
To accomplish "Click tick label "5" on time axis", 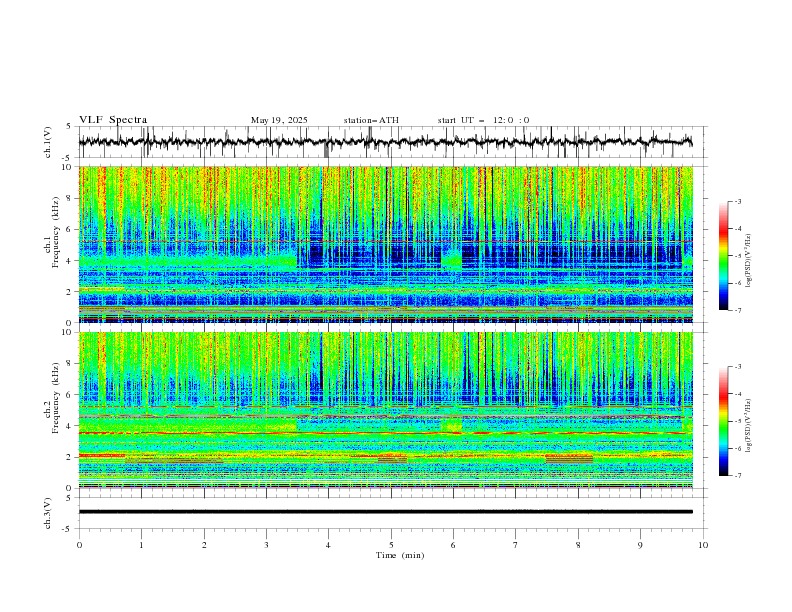I will (391, 545).
